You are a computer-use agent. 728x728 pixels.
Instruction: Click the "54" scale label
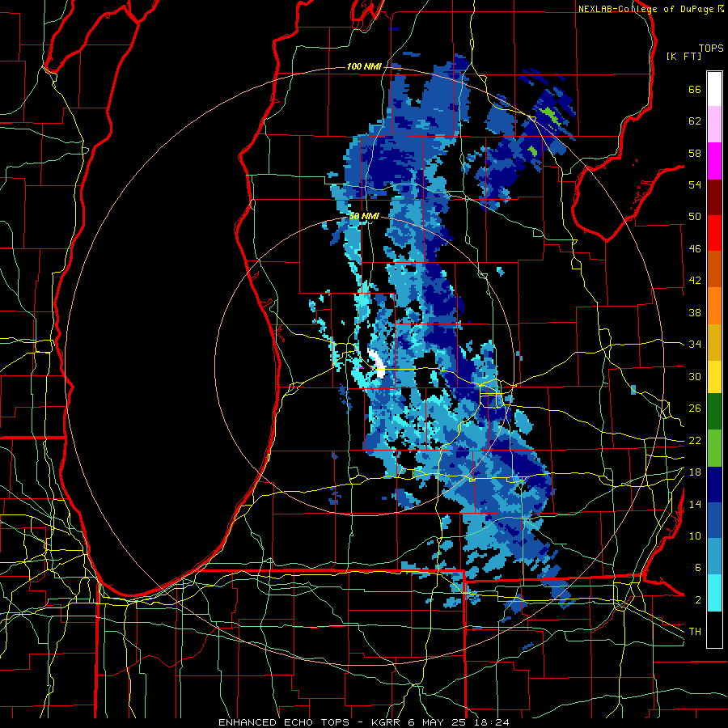tap(695, 184)
